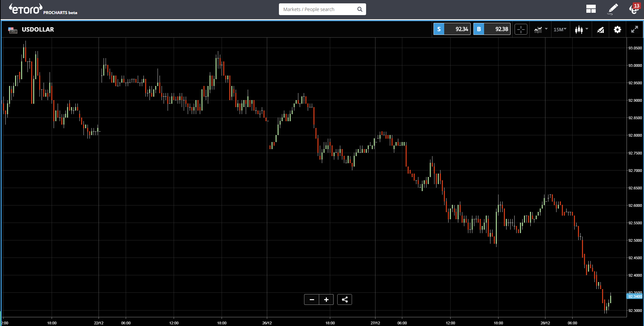The width and height of the screenshot is (644, 326).
Task: Click the 22/12 date axis label
Action: tap(99, 323)
